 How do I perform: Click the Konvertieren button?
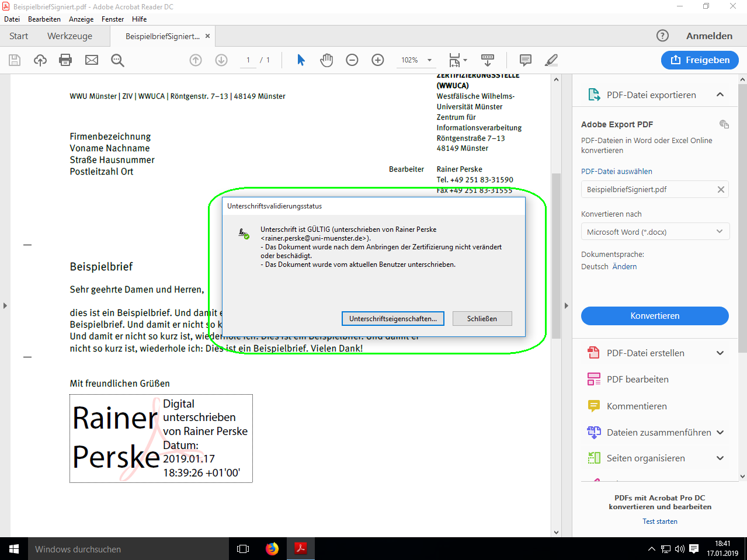[x=654, y=316]
